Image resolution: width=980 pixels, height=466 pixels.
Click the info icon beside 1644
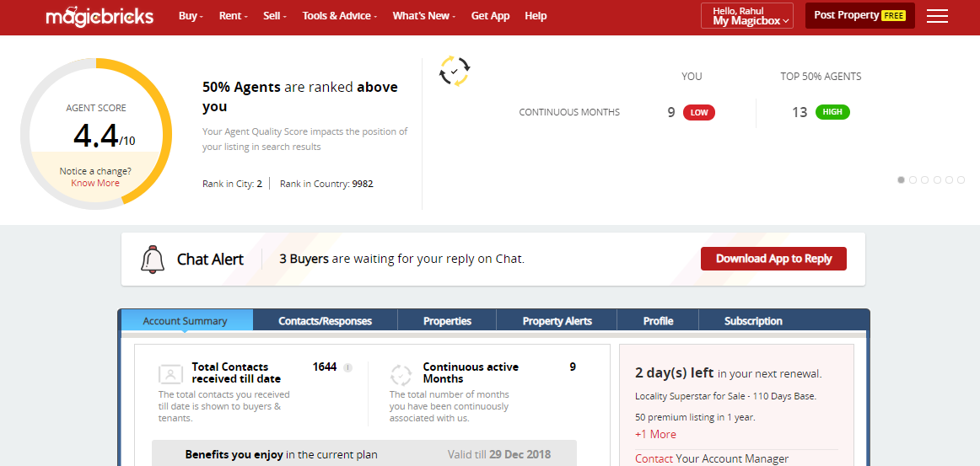[x=347, y=367]
